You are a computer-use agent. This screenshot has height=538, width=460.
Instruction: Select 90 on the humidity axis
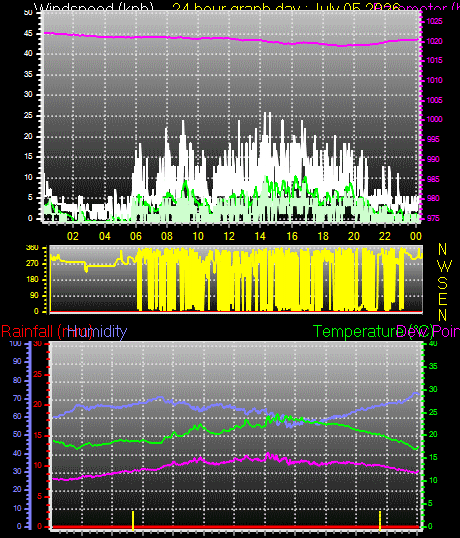17,361
